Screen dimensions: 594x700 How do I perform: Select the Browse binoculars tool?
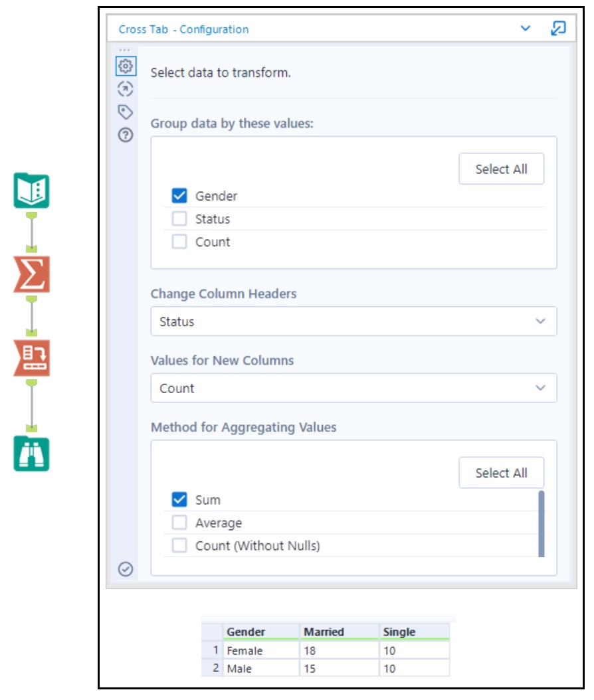[31, 454]
